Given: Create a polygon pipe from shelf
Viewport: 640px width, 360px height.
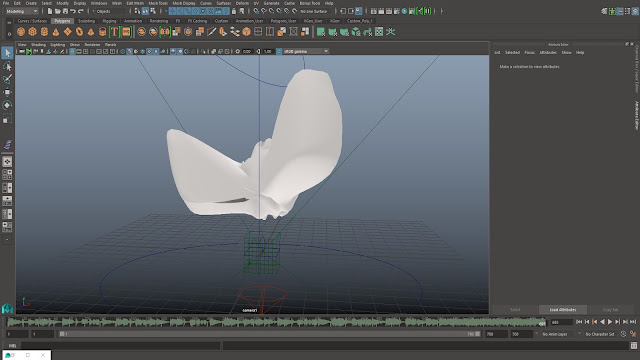Looking at the screenshot, I should (102, 31).
